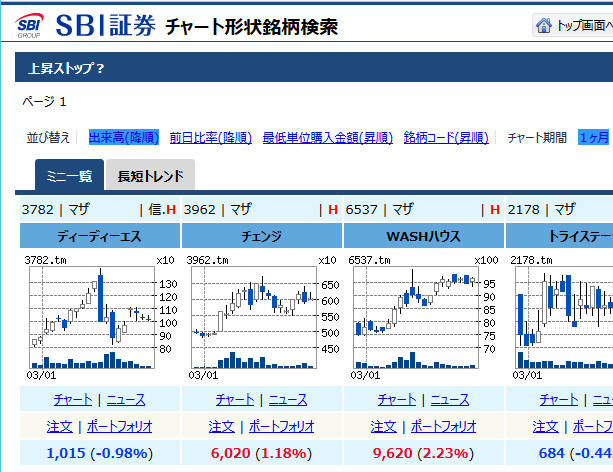Add ディーディーエス to ポートフォリオ
The height and width of the screenshot is (472, 613).
[120, 426]
